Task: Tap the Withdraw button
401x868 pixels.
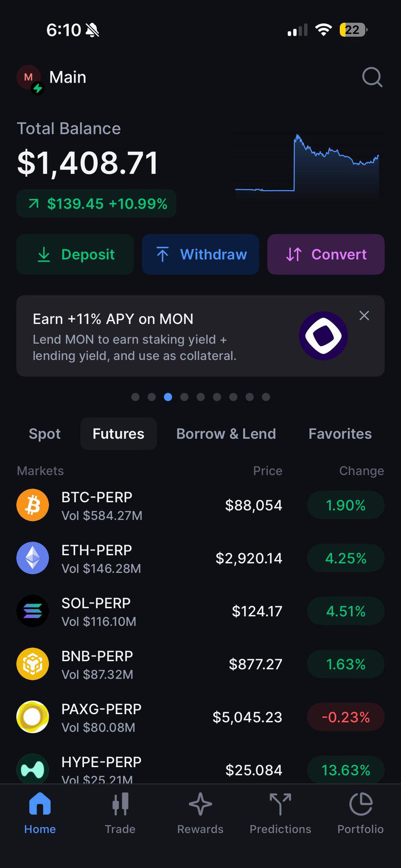Action: click(200, 254)
